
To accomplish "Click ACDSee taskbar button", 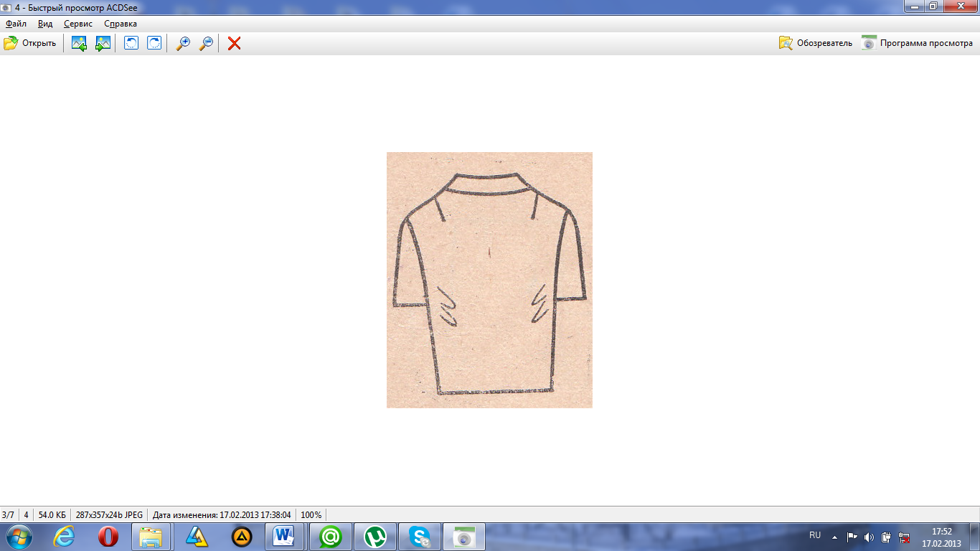I will point(464,537).
